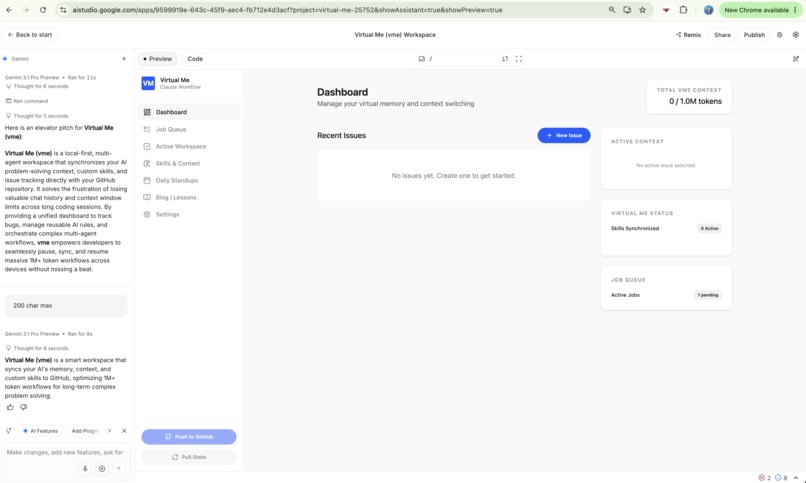Expand the bottom console chevron
The width and height of the screenshot is (806, 483).
point(796,478)
